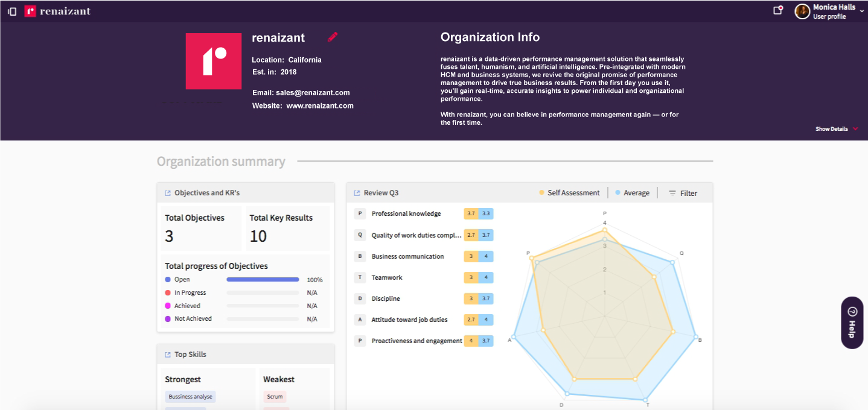Select Proactiveness and engagement row
This screenshot has height=410, width=868.
424,341
